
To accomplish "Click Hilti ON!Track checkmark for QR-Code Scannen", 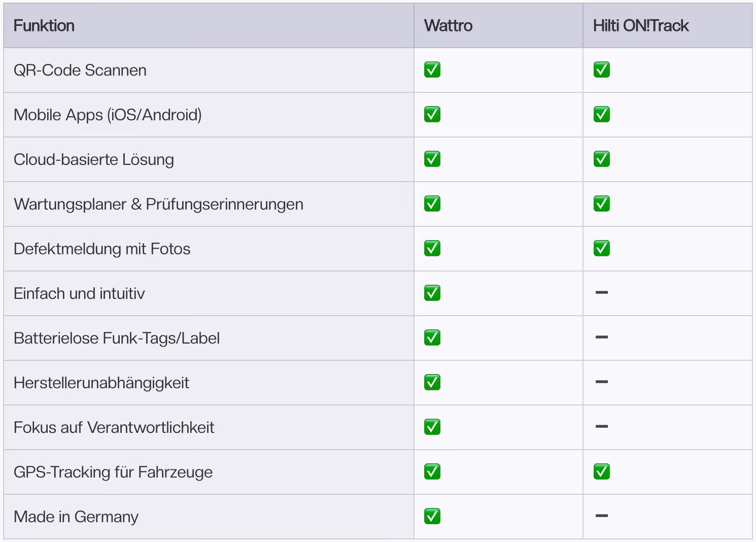I will 602,70.
